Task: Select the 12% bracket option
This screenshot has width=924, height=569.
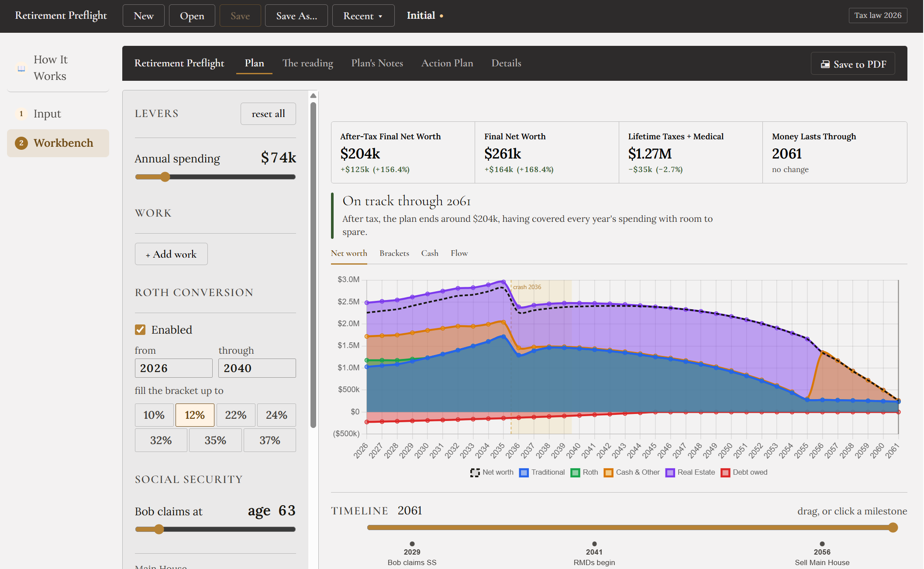Action: (195, 415)
